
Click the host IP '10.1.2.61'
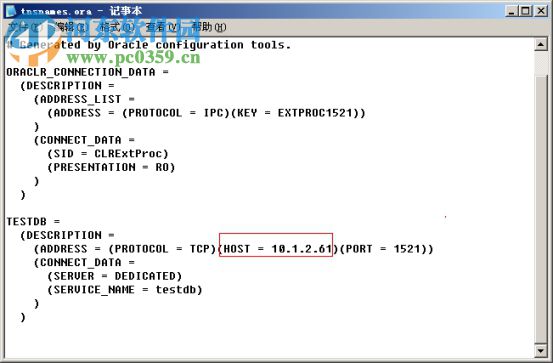pos(302,249)
